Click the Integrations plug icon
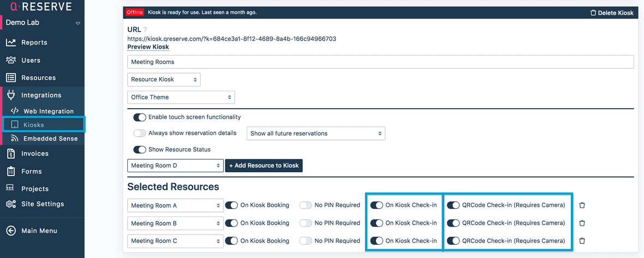The height and width of the screenshot is (258, 644). [11, 95]
